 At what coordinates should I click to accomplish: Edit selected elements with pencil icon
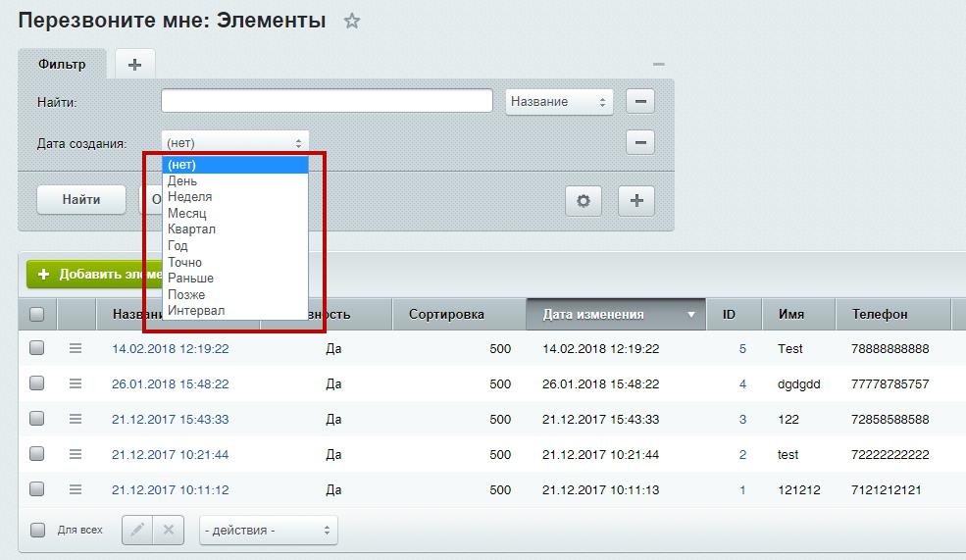point(137,530)
